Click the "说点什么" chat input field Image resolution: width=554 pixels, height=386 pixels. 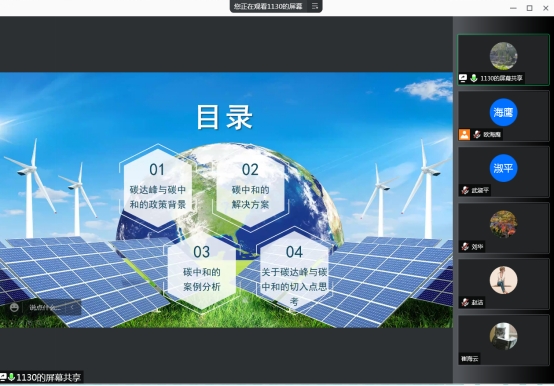(45, 307)
